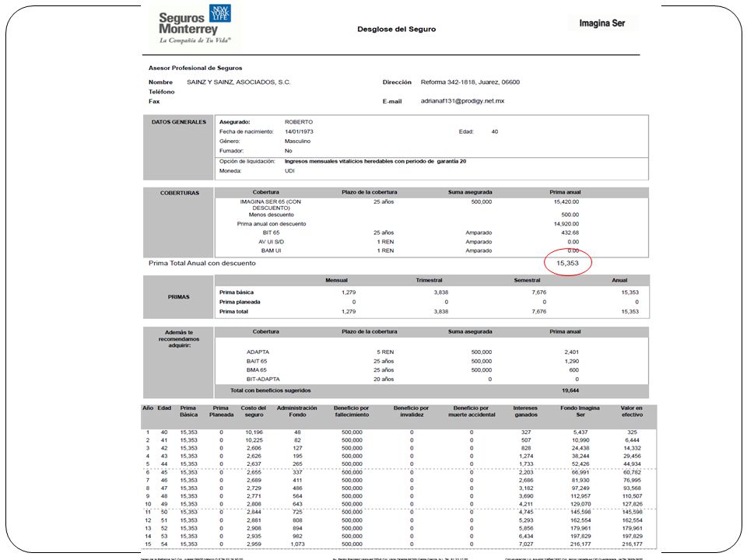Select year 1 fund value '5,437'

[580, 432]
